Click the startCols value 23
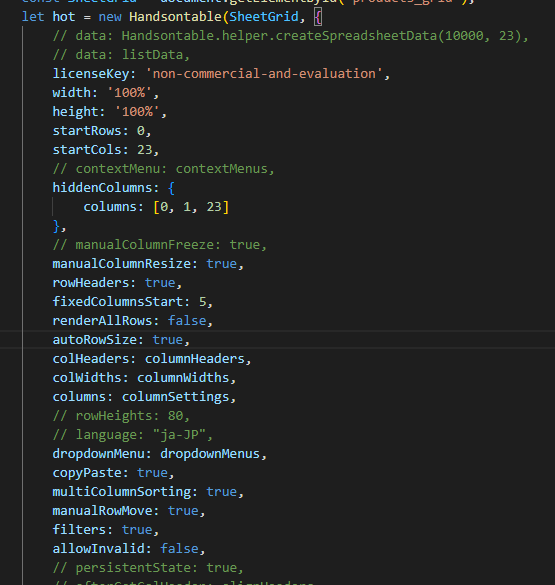Viewport: 555px width, 585px height. (x=145, y=150)
